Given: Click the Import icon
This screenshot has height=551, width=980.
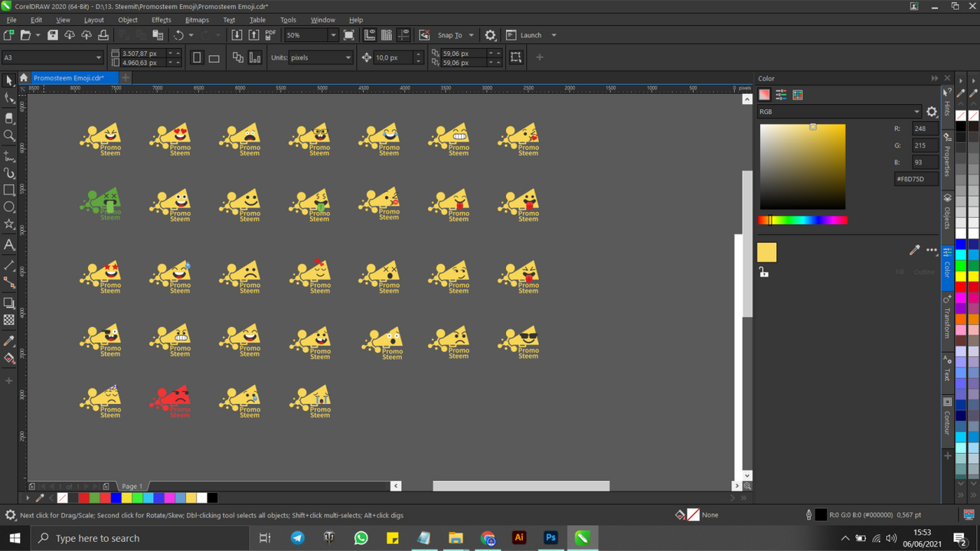Looking at the screenshot, I should 237,35.
